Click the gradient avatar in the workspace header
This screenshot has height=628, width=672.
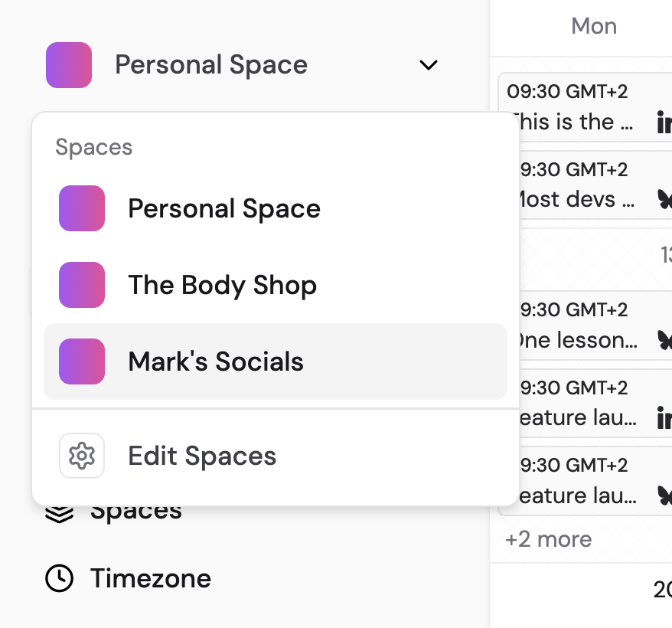point(69,65)
